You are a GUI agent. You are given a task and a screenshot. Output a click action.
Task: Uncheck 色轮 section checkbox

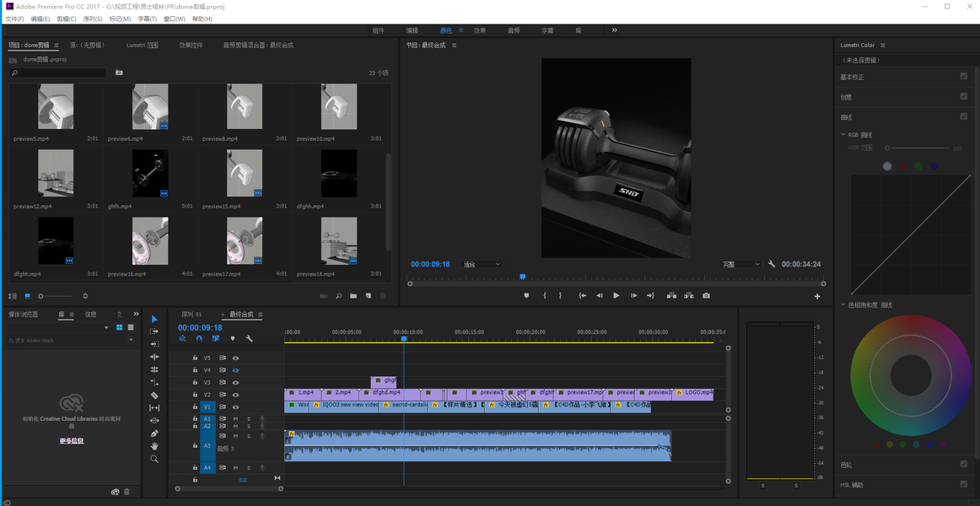tap(963, 464)
